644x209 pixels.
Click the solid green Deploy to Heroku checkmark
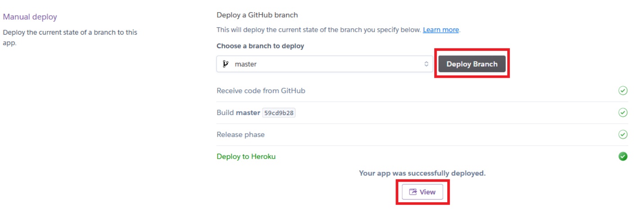coord(623,156)
